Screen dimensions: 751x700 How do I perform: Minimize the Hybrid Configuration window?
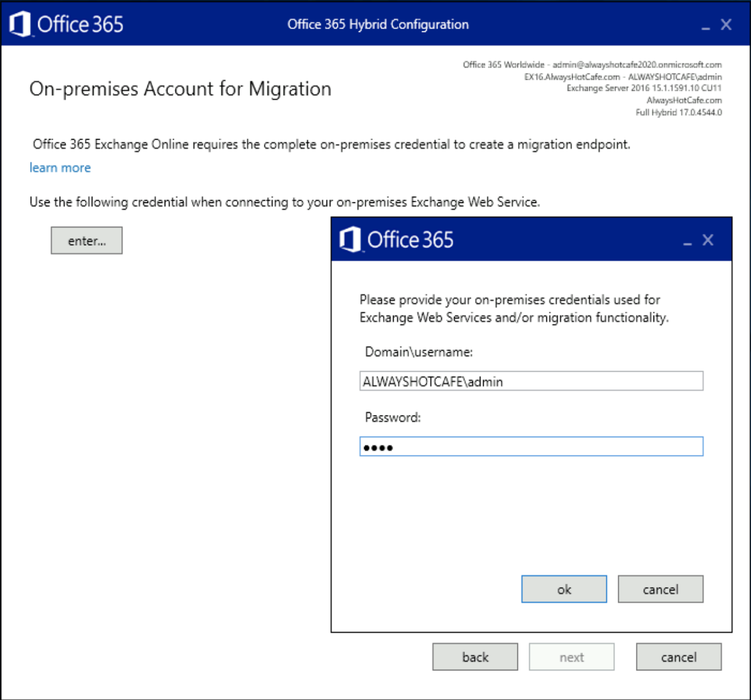(707, 27)
